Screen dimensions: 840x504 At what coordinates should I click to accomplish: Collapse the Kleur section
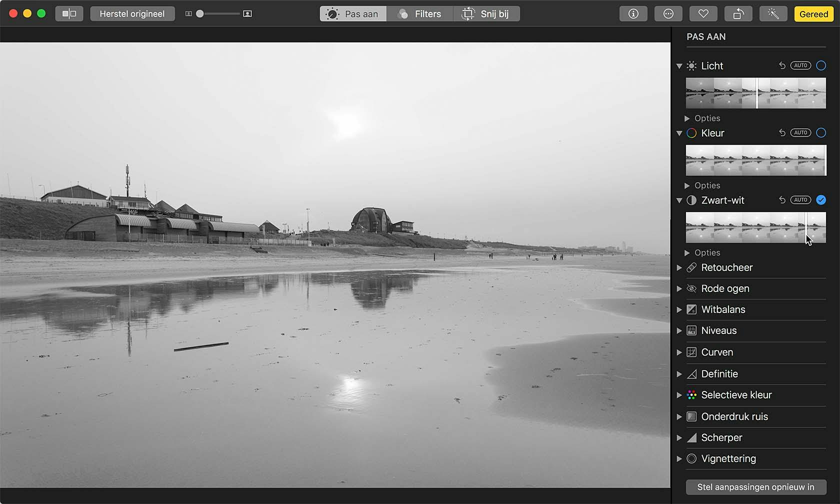tap(679, 133)
